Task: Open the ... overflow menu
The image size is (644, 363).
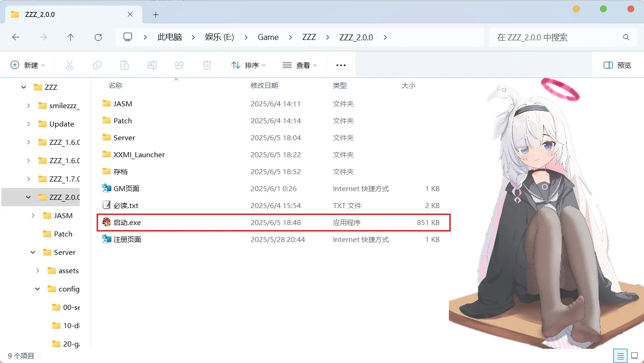Action: [x=341, y=65]
